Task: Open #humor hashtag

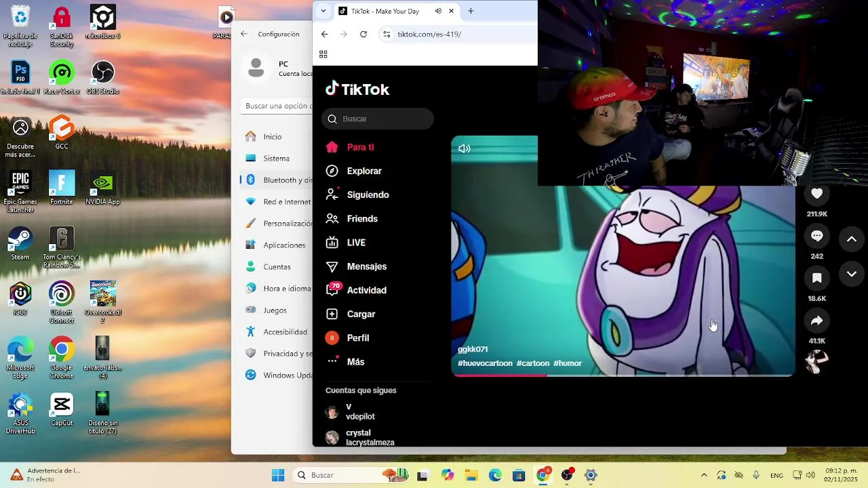Action: tap(568, 363)
